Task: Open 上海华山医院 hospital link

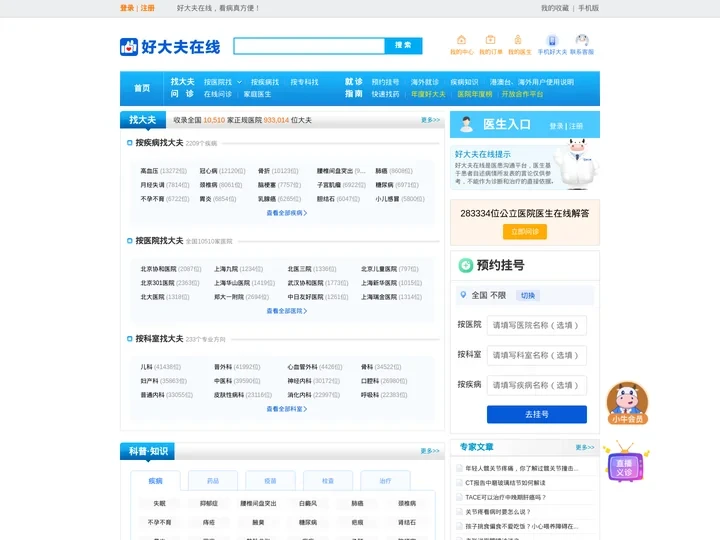Action: click(x=232, y=283)
